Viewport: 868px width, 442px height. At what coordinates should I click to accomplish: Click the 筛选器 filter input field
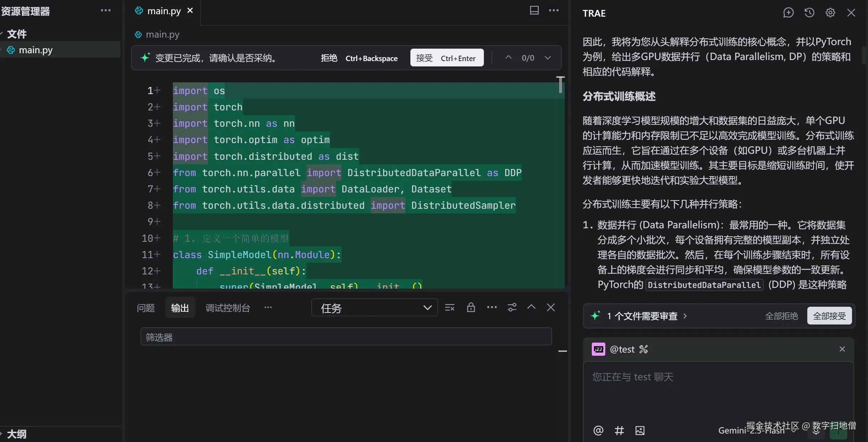pos(346,337)
